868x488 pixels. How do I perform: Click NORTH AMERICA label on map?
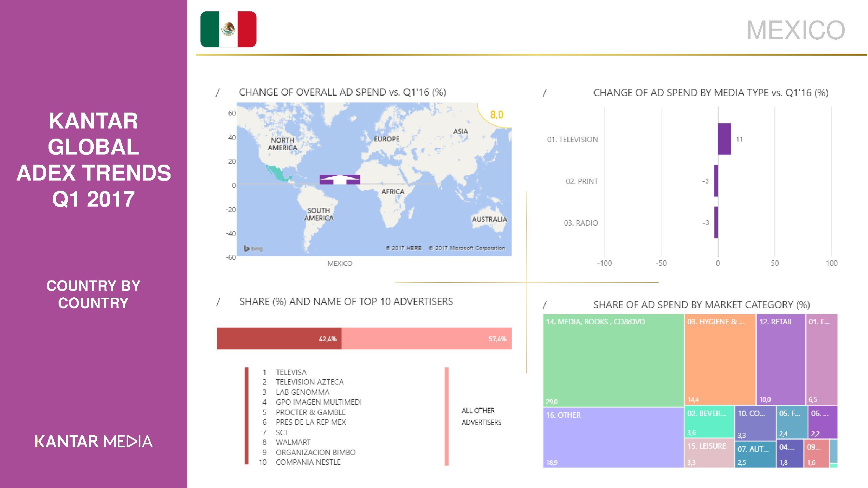tap(282, 144)
